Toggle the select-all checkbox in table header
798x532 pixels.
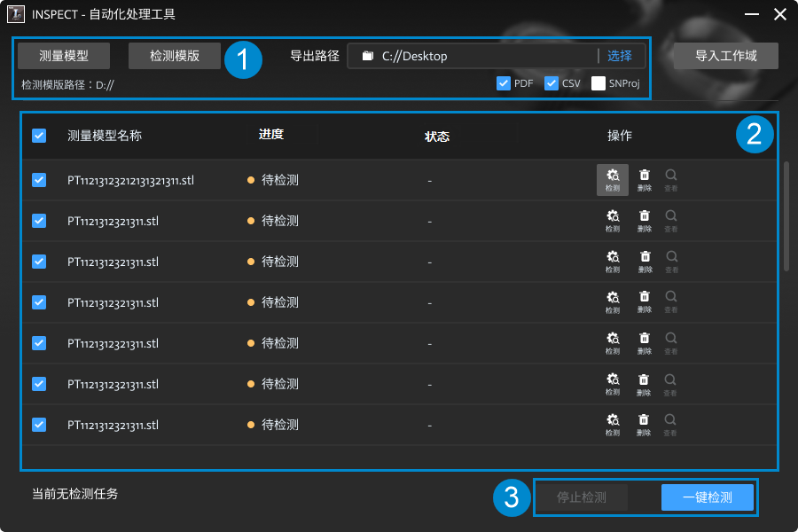[x=39, y=136]
